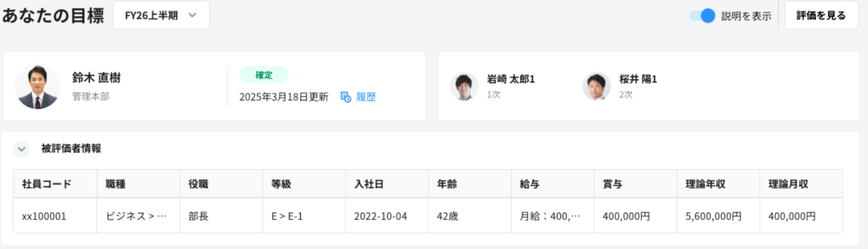
Task: Click the 評価を見る button
Action: point(821,15)
